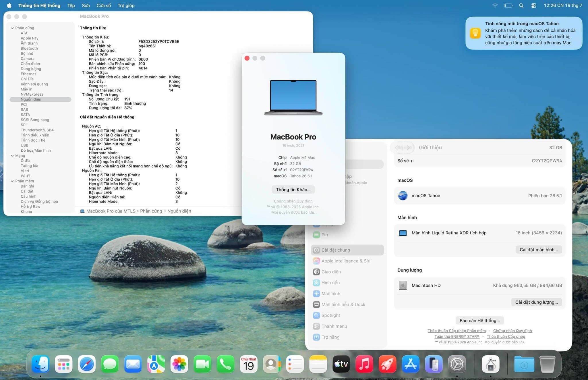Open Thanh menu in the Settings sidebar
The width and height of the screenshot is (588, 380).
coord(347,326)
